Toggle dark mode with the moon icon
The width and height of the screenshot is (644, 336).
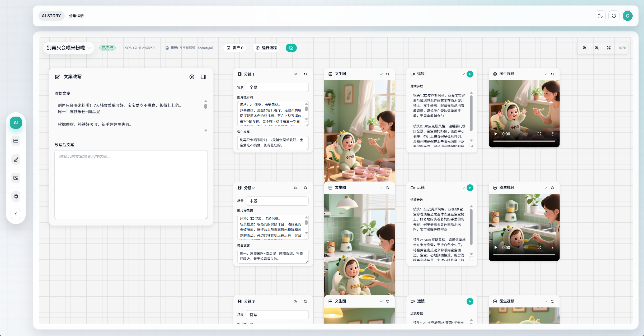click(600, 16)
